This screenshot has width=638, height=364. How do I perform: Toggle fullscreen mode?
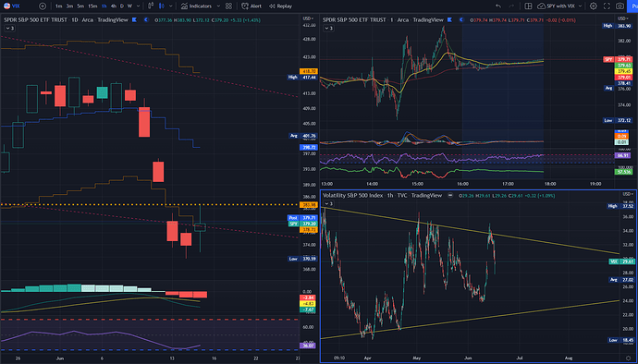[x=607, y=6]
